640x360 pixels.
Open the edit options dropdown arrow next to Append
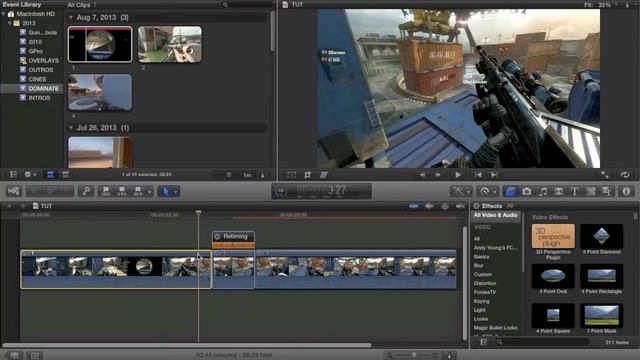point(149,191)
